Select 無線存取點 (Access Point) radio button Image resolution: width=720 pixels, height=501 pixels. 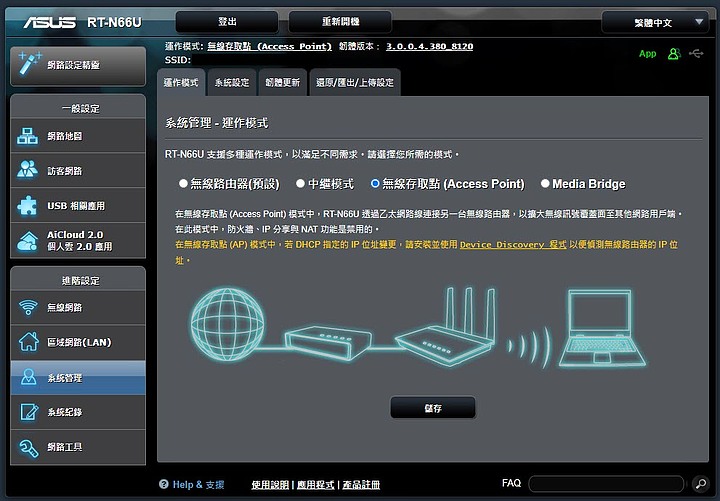(375, 184)
